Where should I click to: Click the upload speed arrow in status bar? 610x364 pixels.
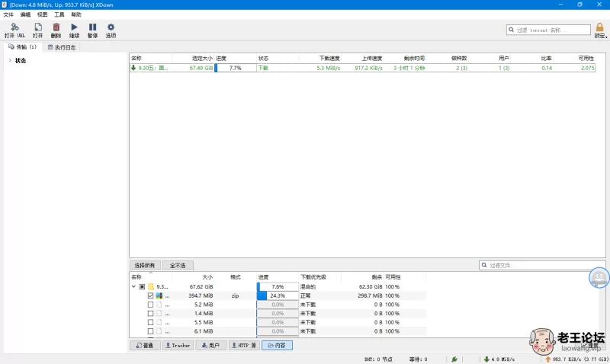click(x=547, y=359)
